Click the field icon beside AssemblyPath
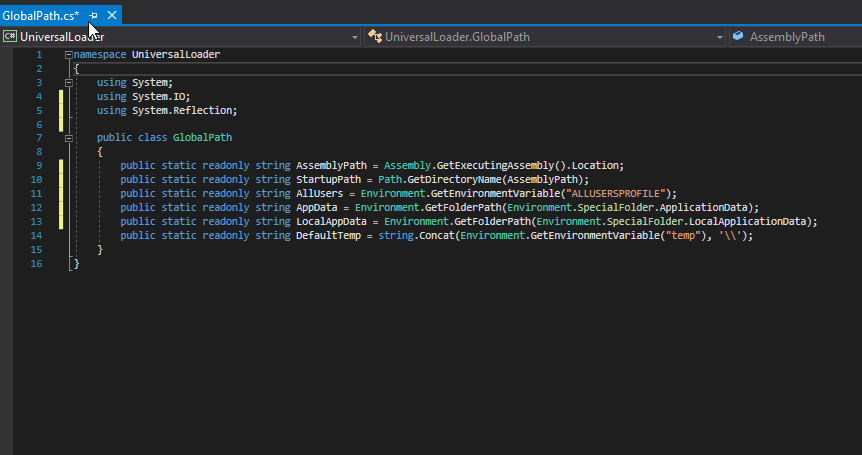The image size is (862, 455). (738, 37)
